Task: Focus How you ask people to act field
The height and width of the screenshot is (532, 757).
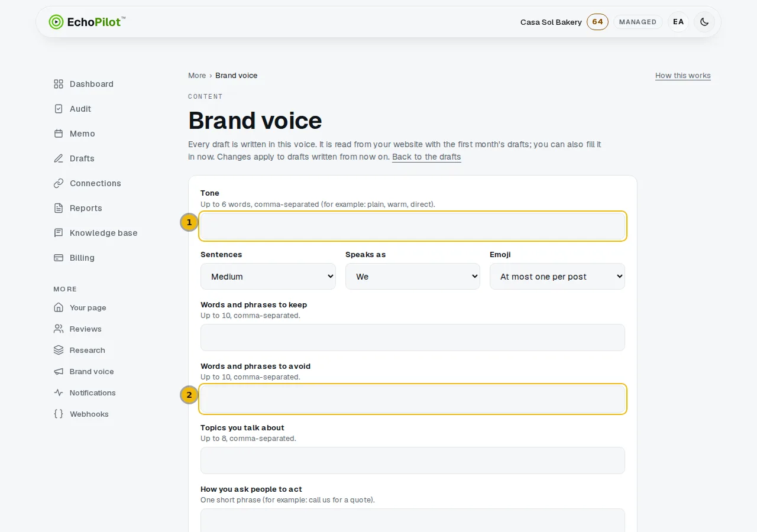Action: 413,521
